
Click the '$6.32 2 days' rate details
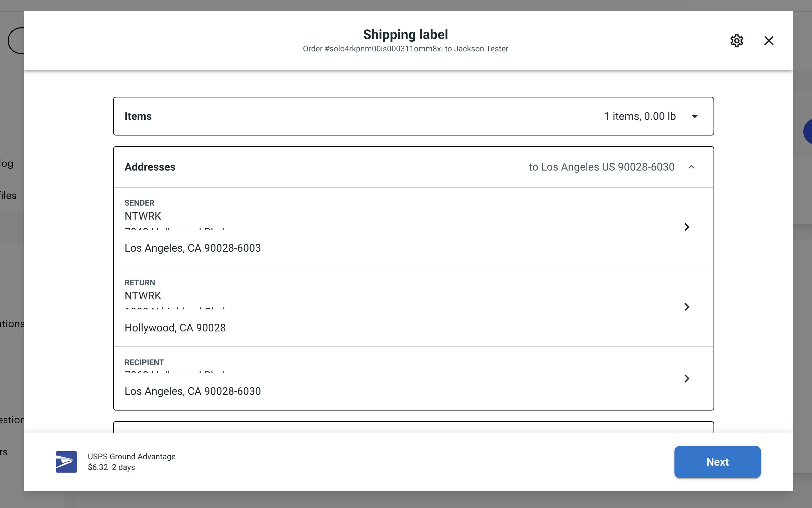click(111, 467)
